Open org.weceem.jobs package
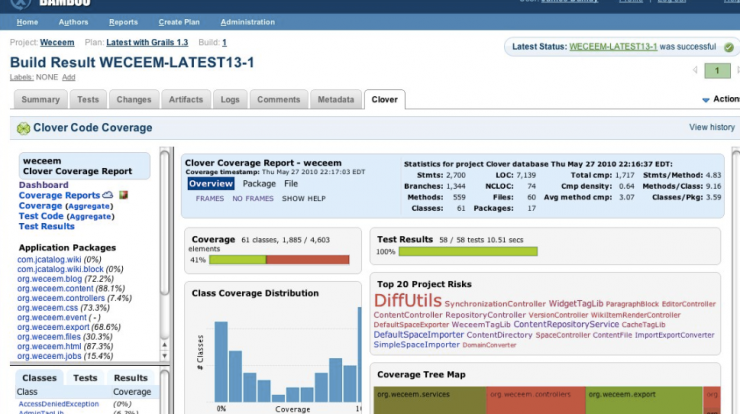 pos(50,356)
